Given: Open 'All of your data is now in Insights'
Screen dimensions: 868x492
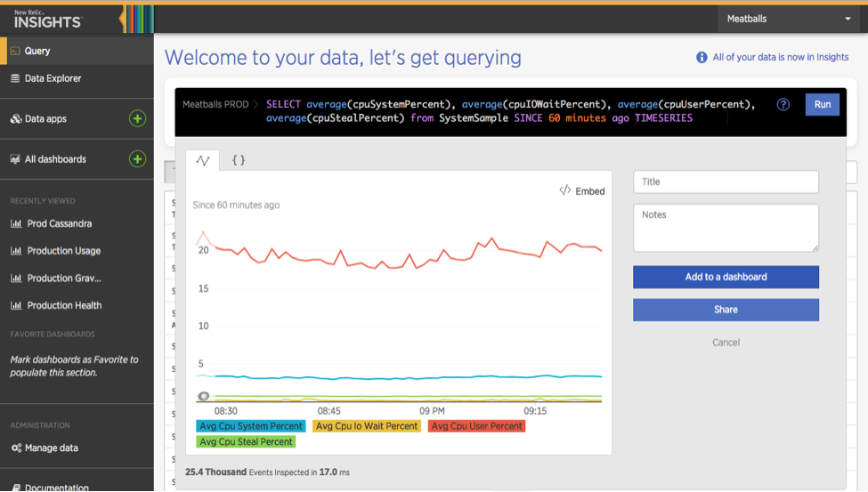Looking at the screenshot, I should coord(781,57).
